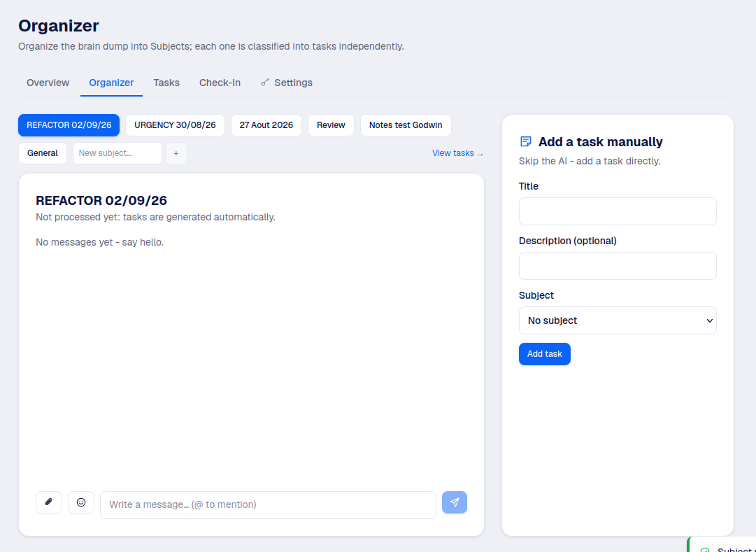Click the key icon next to Settings
This screenshot has width=756, height=552.
[x=264, y=83]
